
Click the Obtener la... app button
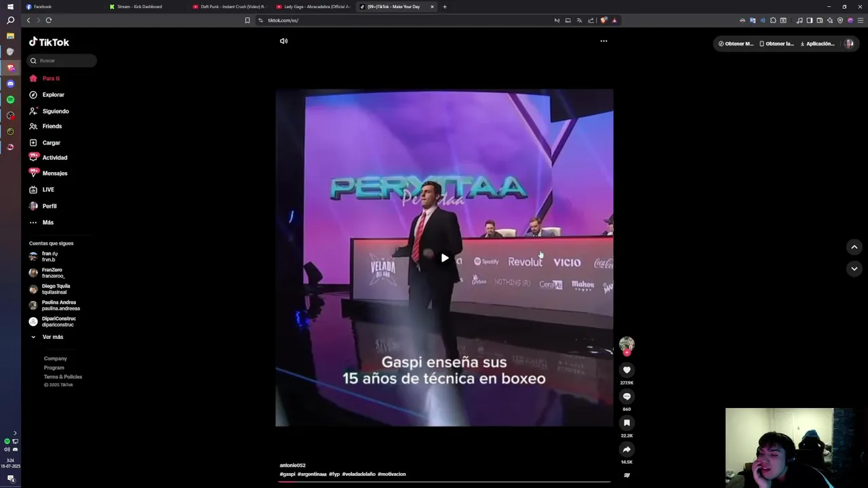776,43
